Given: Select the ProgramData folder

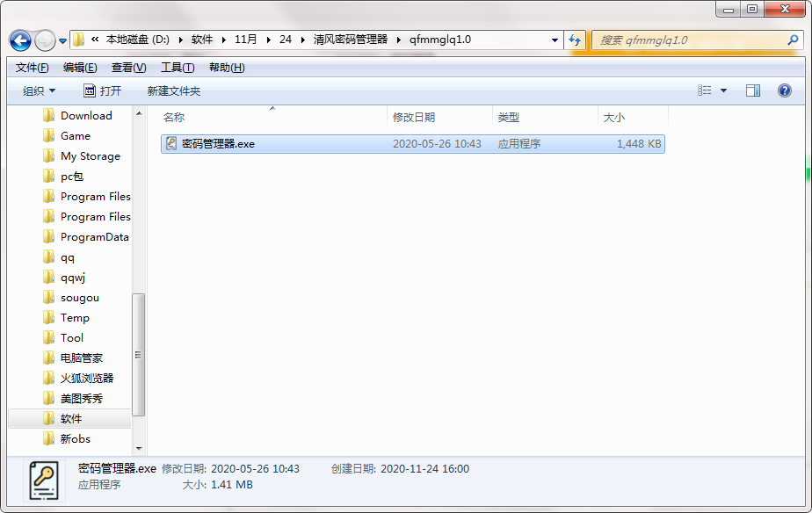Looking at the screenshot, I should coord(94,237).
